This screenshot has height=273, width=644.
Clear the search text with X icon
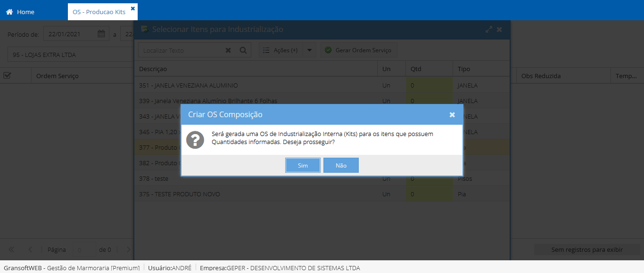228,50
